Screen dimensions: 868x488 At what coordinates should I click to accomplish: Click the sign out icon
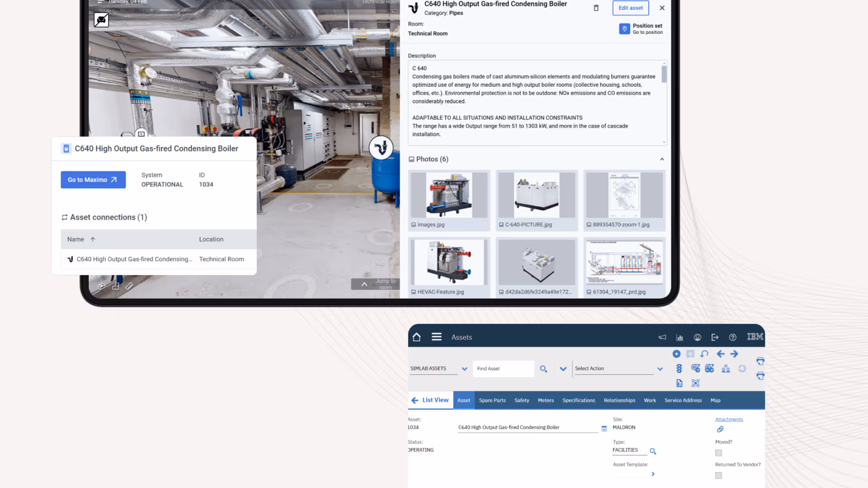tap(715, 338)
